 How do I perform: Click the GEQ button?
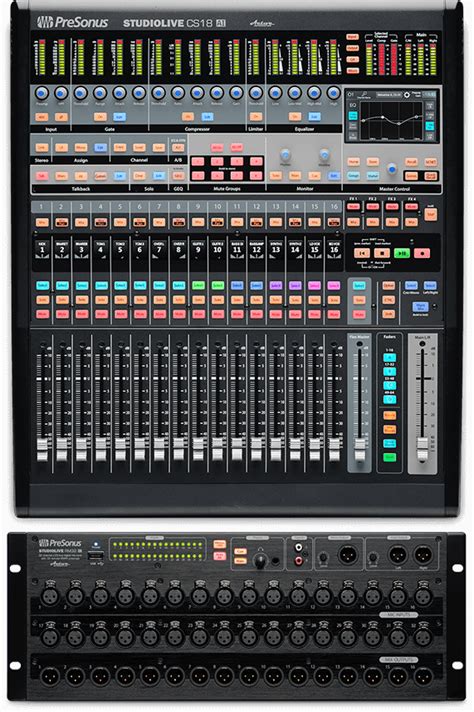[x=178, y=176]
